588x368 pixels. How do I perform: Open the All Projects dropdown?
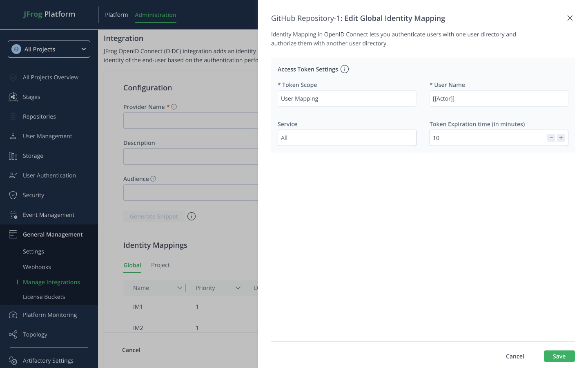[x=49, y=49]
